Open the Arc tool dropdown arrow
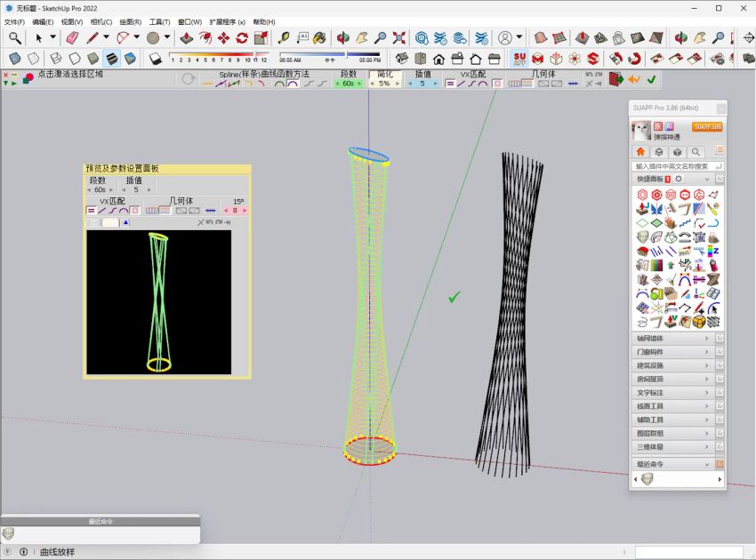The width and height of the screenshot is (756, 560). pos(137,37)
